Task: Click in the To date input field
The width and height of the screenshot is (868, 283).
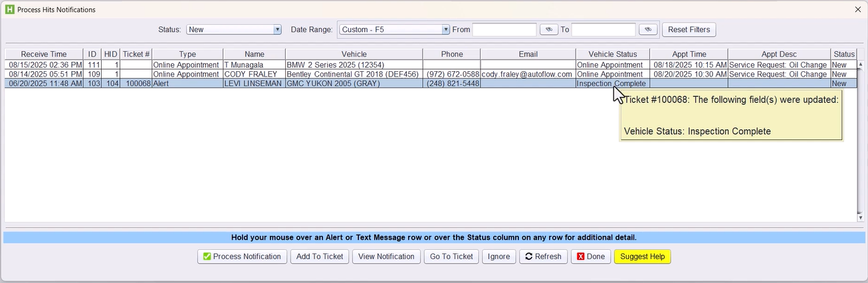Action: point(603,30)
